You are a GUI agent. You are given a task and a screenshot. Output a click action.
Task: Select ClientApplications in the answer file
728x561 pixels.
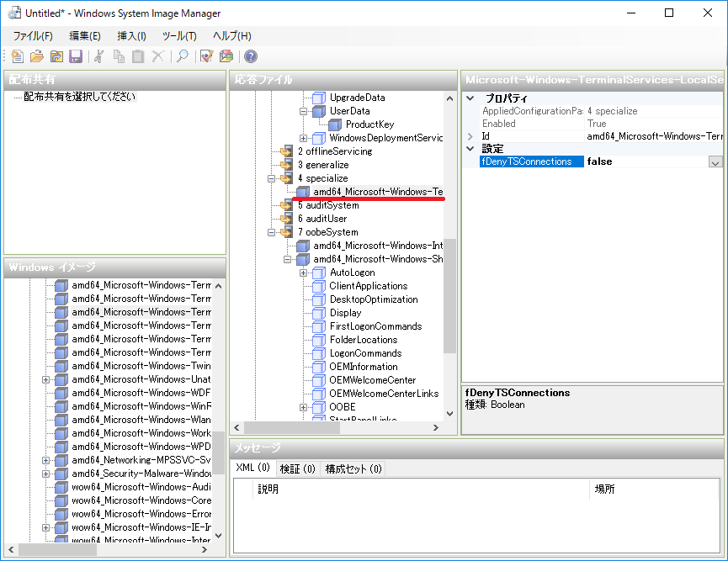pyautogui.click(x=369, y=286)
